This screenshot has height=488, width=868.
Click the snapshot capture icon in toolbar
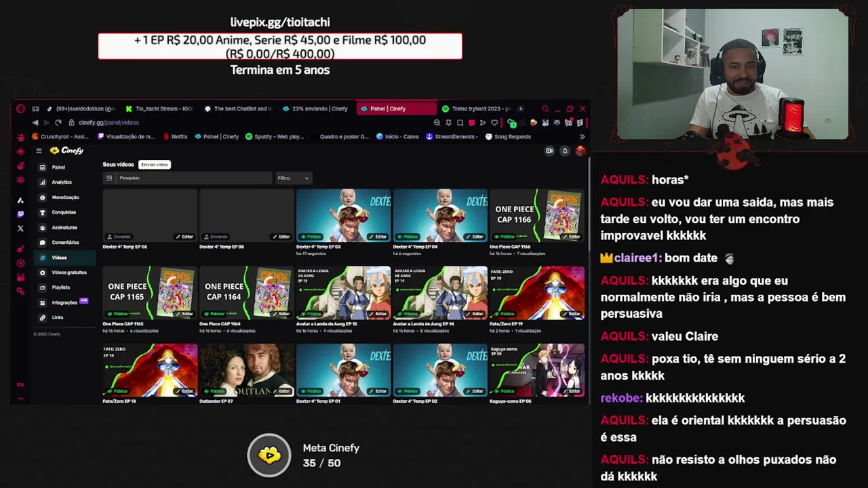click(460, 123)
